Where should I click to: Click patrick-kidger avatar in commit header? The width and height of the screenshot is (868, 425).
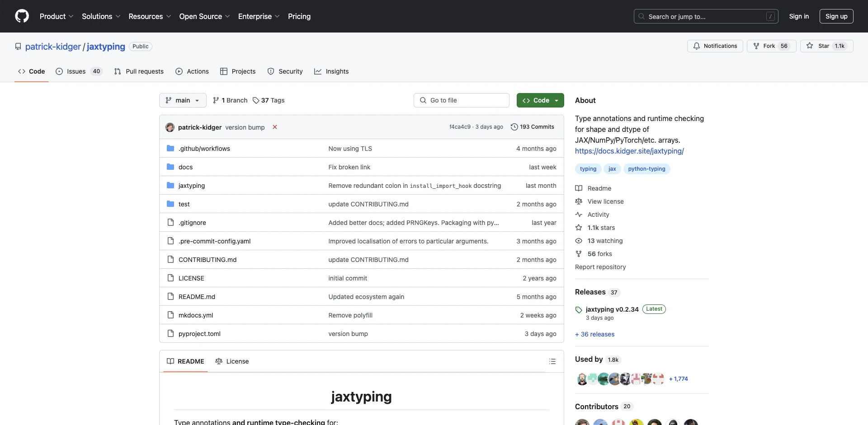click(x=170, y=127)
